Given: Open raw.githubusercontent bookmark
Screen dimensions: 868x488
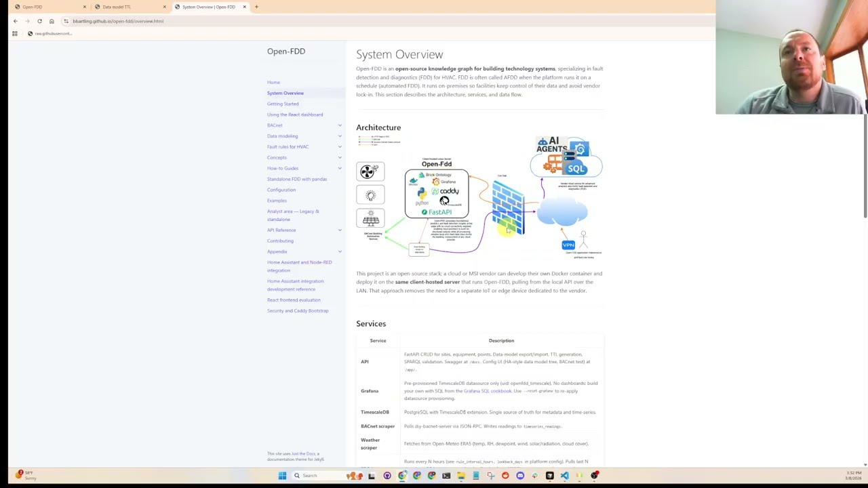Looking at the screenshot, I should (x=50, y=33).
